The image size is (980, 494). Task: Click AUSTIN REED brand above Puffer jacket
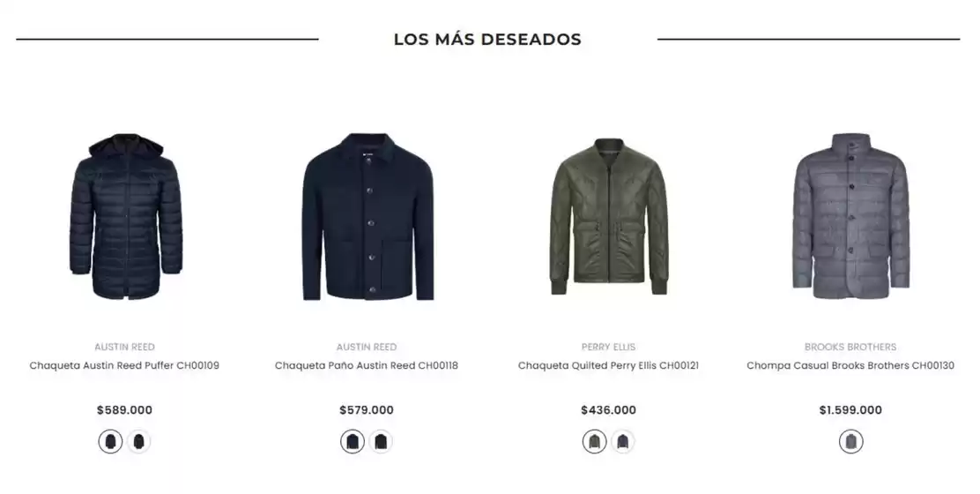(x=124, y=347)
